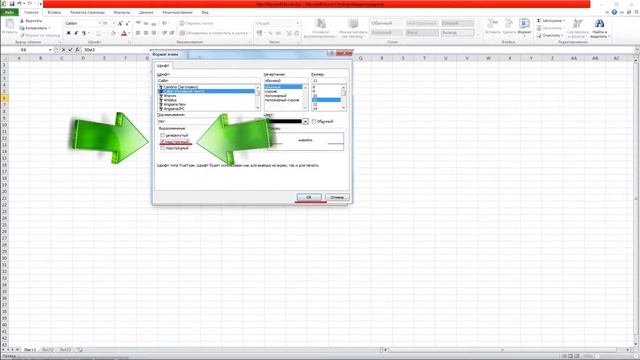Click the align left icon in ribbon
640x360 pixels.
138,33
